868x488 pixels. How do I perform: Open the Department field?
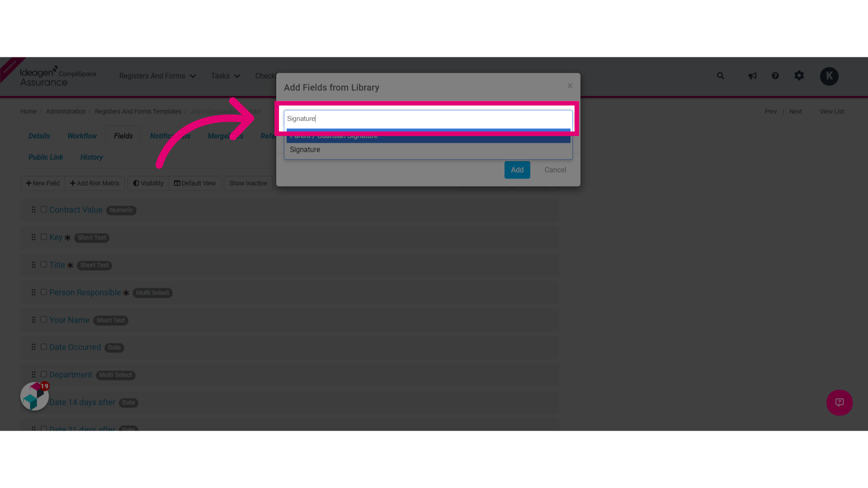tap(71, 375)
